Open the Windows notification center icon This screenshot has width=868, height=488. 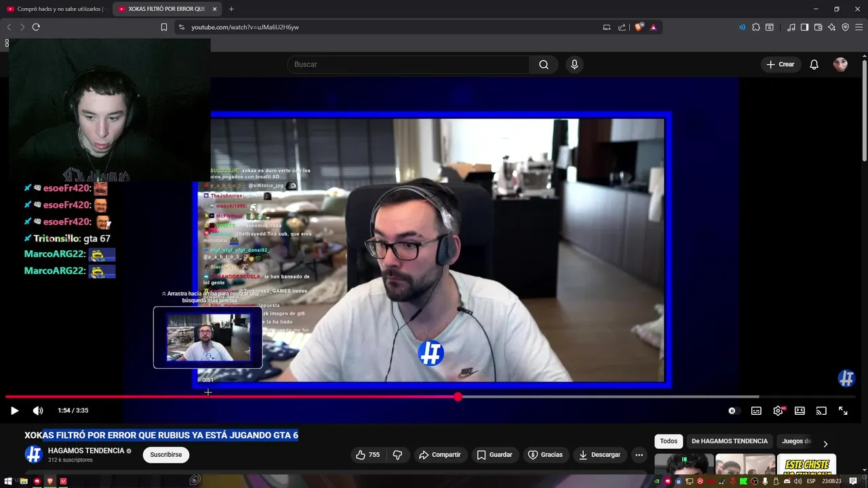[853, 481]
